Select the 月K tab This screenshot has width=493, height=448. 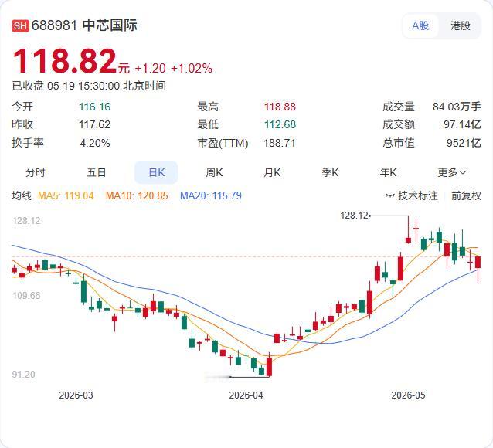(272, 172)
